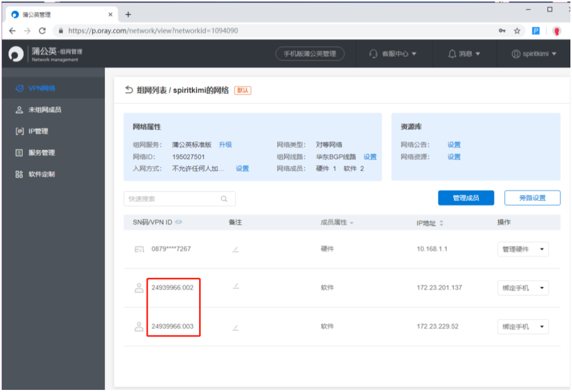Open the spiritkimi account menu
This screenshot has width=572, height=392.
pyautogui.click(x=534, y=54)
